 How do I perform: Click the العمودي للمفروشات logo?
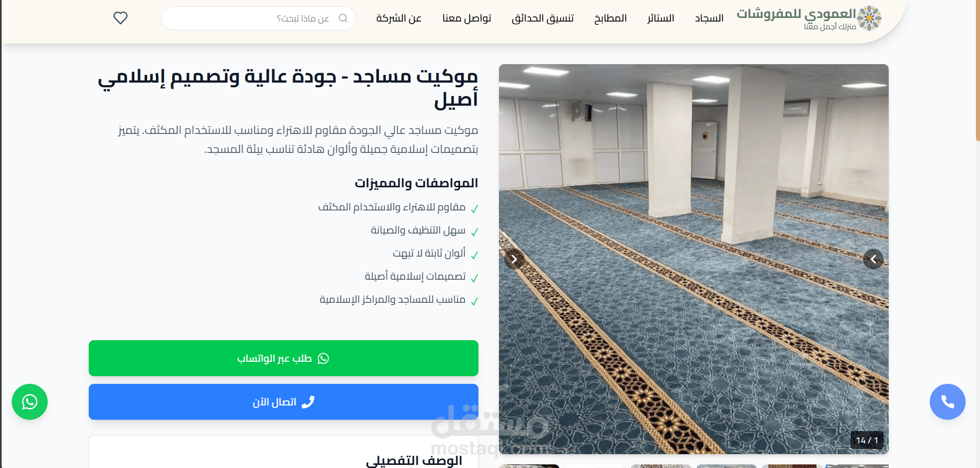(809, 18)
